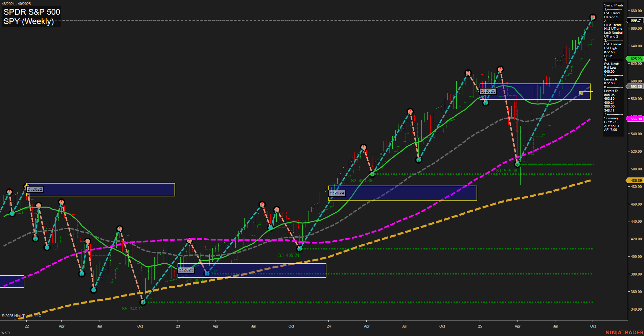Click the Oct label on the time axis far right

pyautogui.click(x=593, y=327)
